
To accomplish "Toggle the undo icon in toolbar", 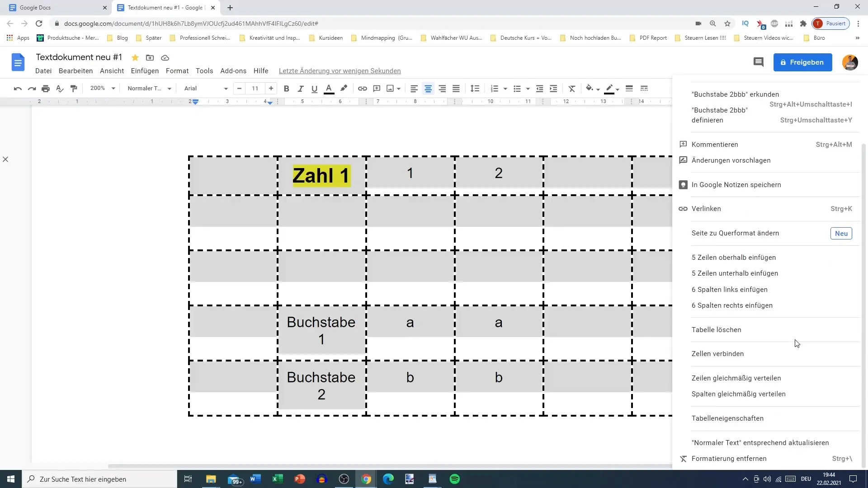I will point(17,88).
